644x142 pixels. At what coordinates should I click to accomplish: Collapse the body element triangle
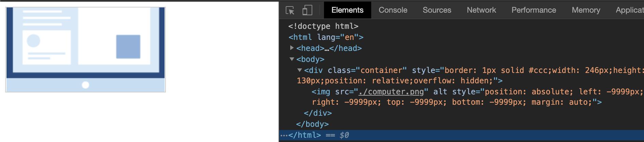click(292, 59)
